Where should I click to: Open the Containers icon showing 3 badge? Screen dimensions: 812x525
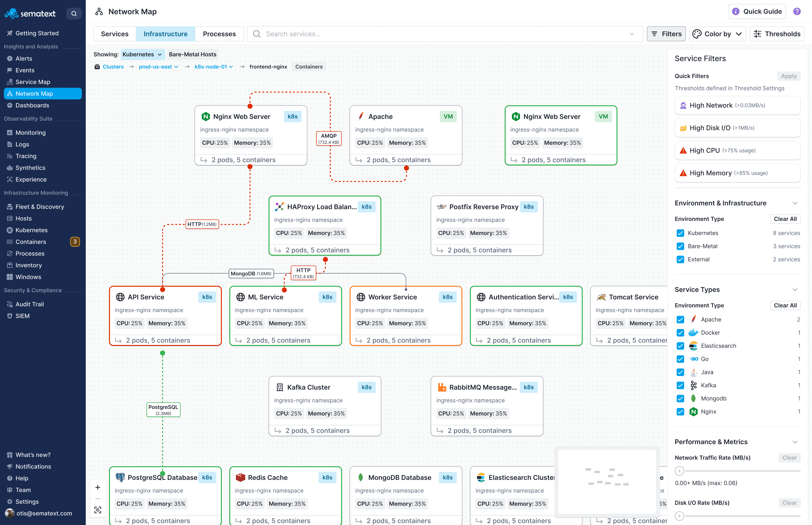pyautogui.click(x=10, y=242)
